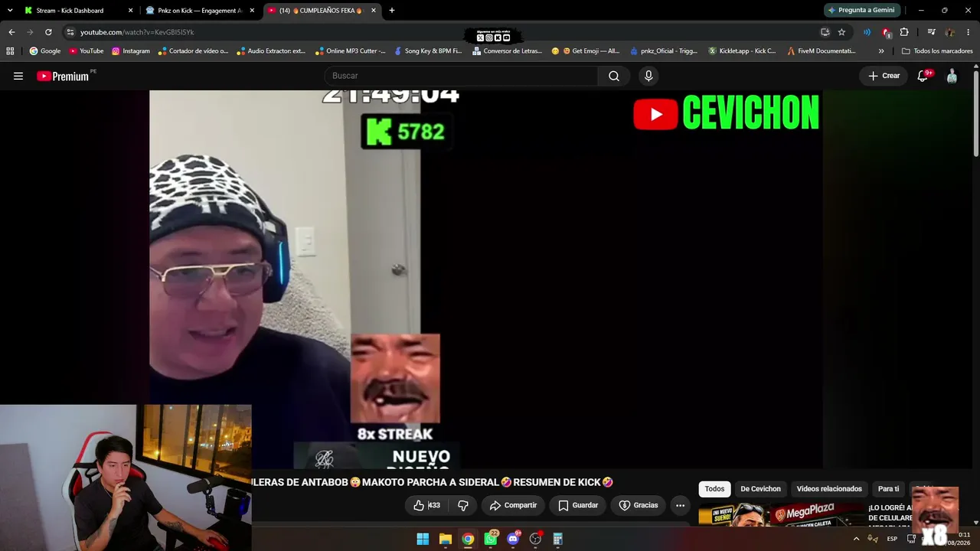The image size is (980, 551).
Task: Open the YouTube bookmark
Action: [x=86, y=51]
